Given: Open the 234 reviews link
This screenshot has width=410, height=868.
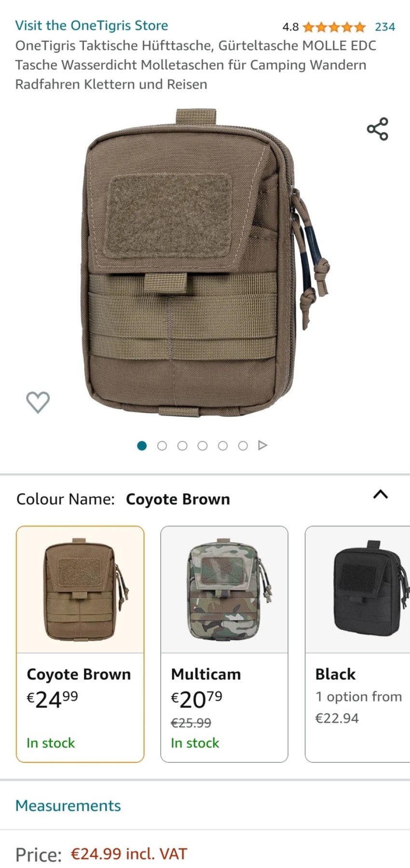Looking at the screenshot, I should tap(385, 27).
